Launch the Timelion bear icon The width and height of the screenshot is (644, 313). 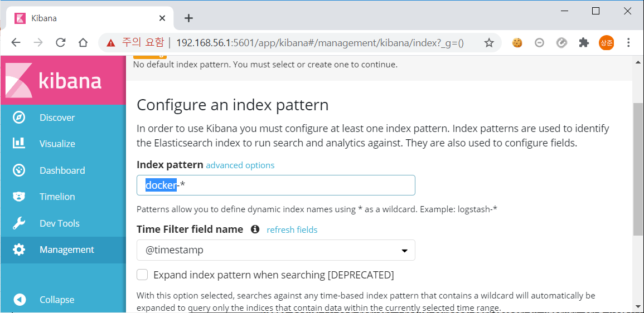click(x=19, y=197)
